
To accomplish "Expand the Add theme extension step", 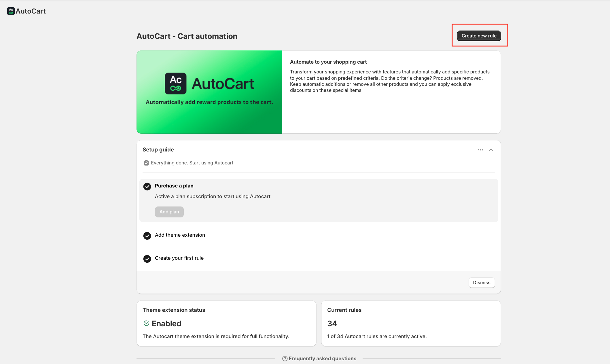I will 180,235.
